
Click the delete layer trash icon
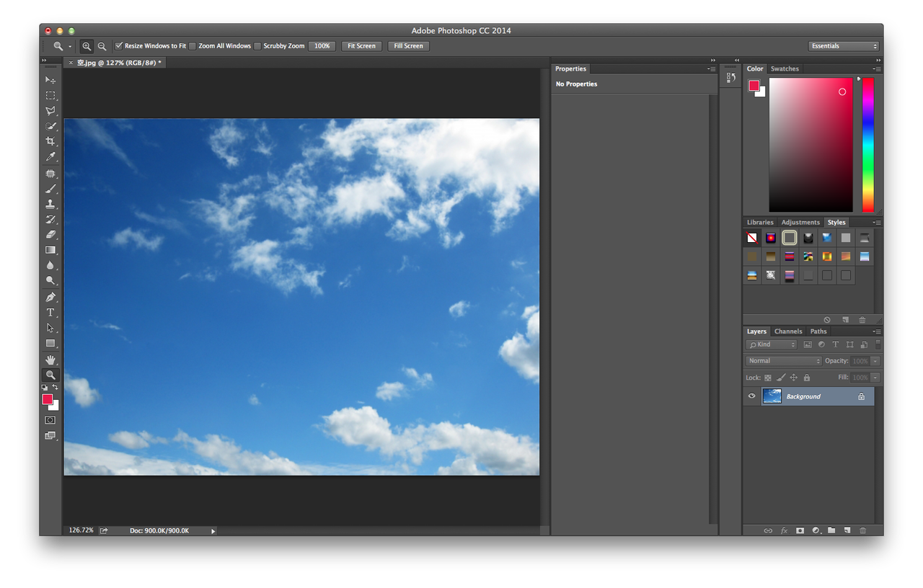(x=862, y=530)
